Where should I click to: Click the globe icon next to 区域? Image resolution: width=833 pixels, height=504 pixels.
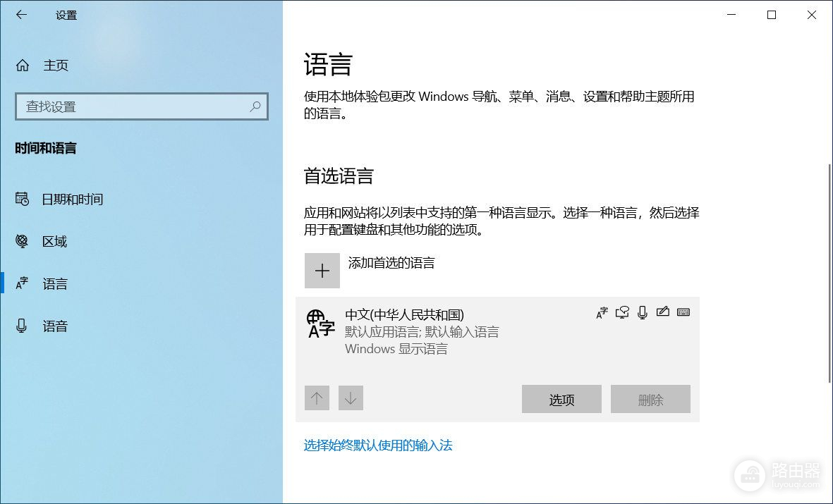pyautogui.click(x=22, y=241)
